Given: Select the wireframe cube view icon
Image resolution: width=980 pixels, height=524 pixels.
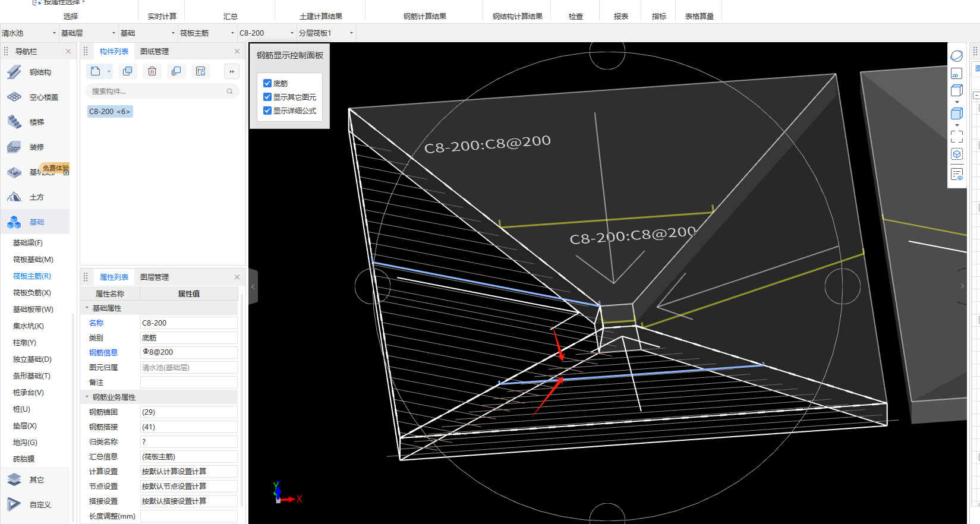Looking at the screenshot, I should point(957,90).
